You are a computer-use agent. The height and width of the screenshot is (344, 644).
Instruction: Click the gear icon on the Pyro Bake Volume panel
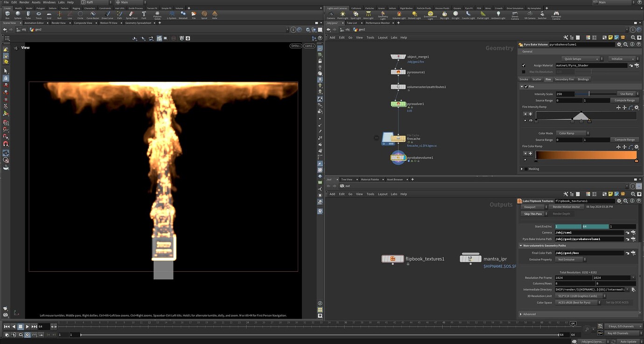coord(619,44)
